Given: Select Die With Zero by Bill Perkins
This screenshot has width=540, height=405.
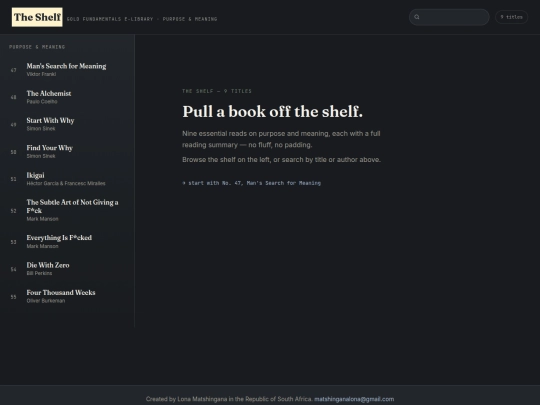Looking at the screenshot, I should pyautogui.click(x=67, y=269).
